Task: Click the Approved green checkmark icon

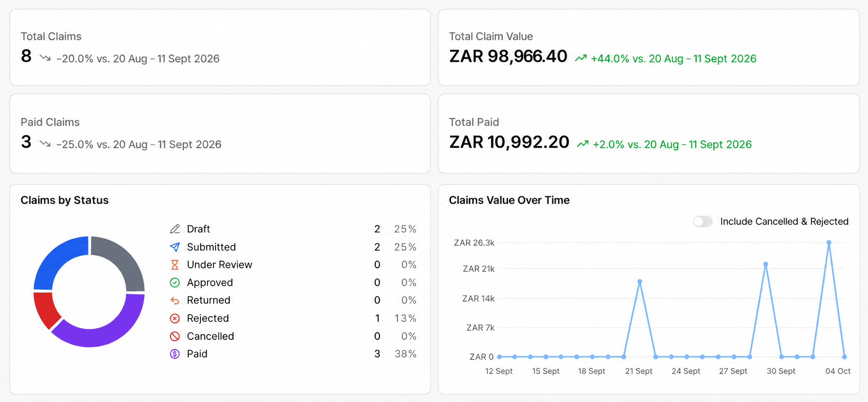Action: coord(175,282)
